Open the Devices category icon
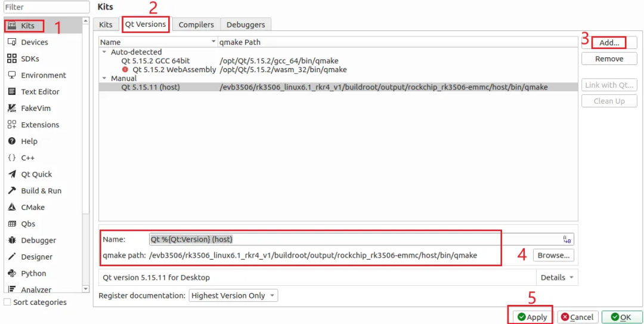Screen dimensions: 644x324 click(x=12, y=42)
